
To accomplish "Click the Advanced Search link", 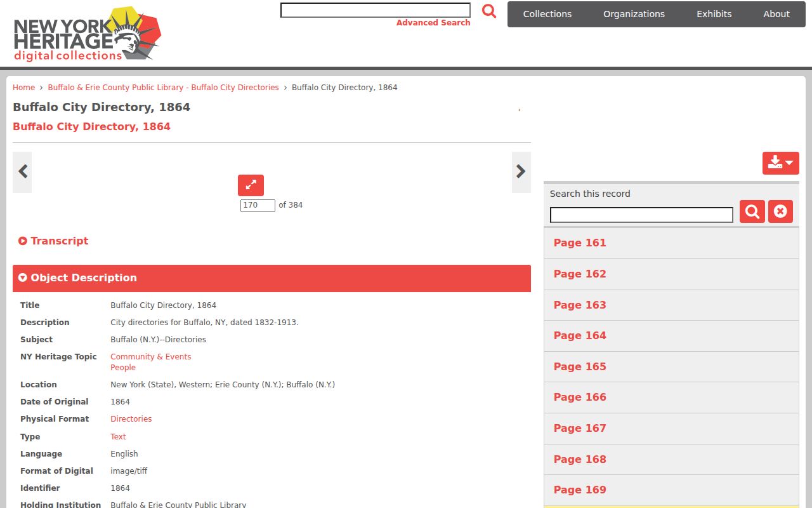I will [433, 23].
